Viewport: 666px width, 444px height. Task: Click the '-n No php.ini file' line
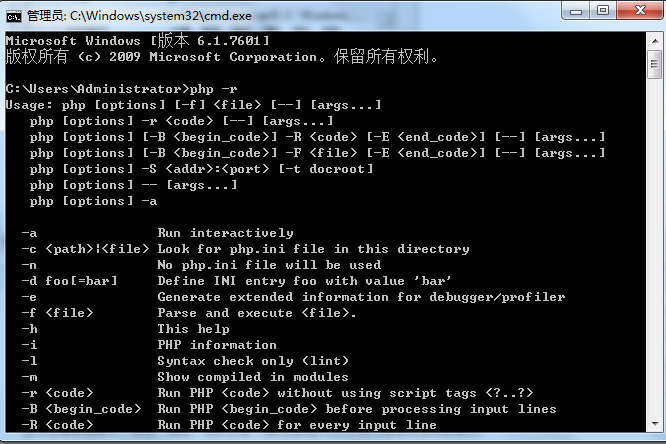point(201,265)
